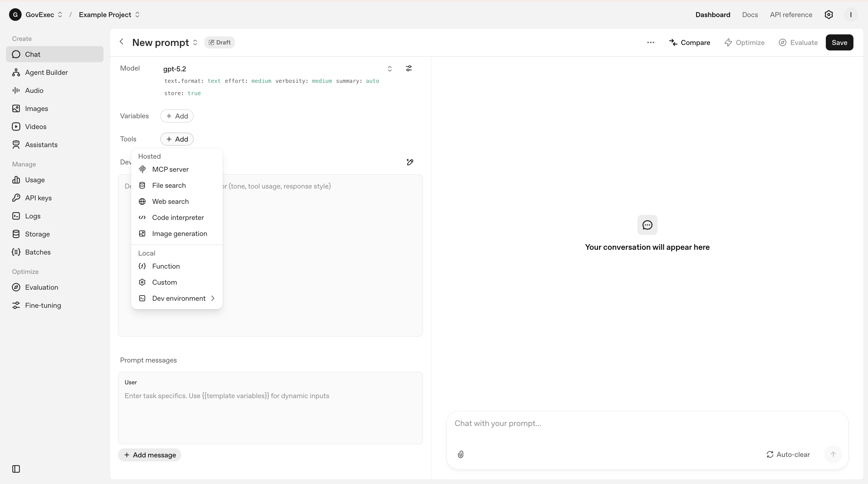Open model settings sliders icon
This screenshot has height=484, width=868.
click(x=409, y=68)
